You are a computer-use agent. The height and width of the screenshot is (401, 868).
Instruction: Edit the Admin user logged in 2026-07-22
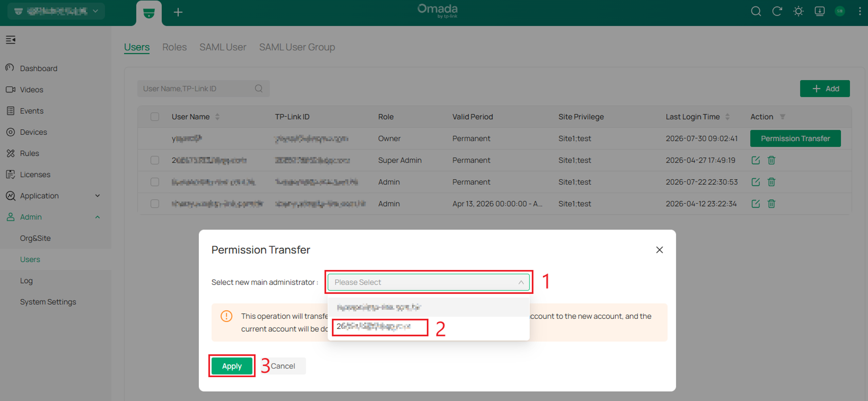tap(755, 182)
